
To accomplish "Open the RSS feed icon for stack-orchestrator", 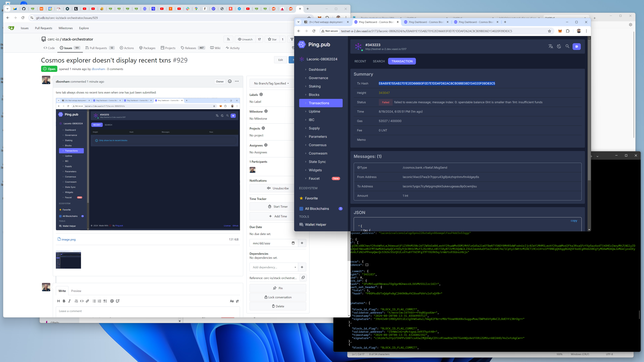I will pos(228,39).
